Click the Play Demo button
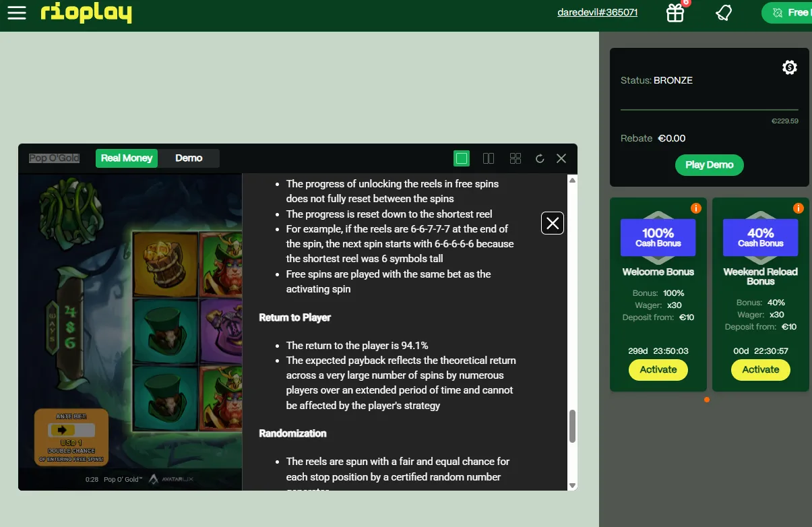812x527 pixels. coord(710,165)
